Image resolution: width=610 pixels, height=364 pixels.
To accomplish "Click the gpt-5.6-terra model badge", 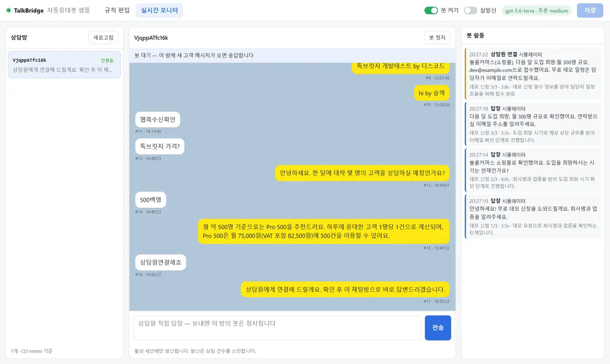I will 537,10.
